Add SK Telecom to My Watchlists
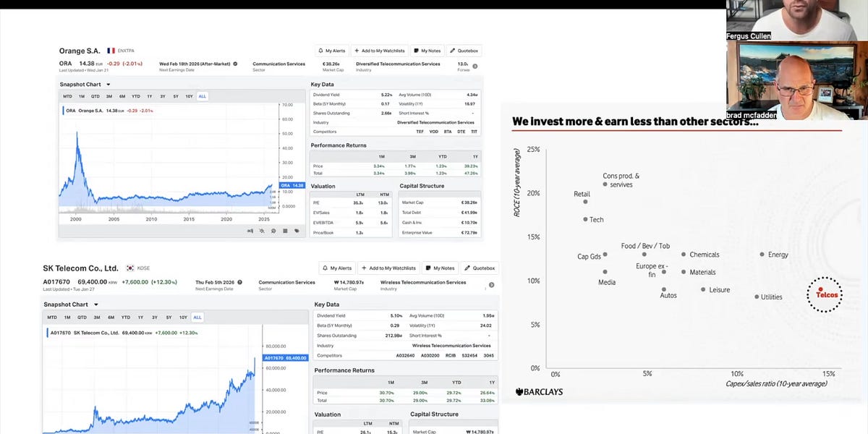This screenshot has width=868, height=434. 388,268
